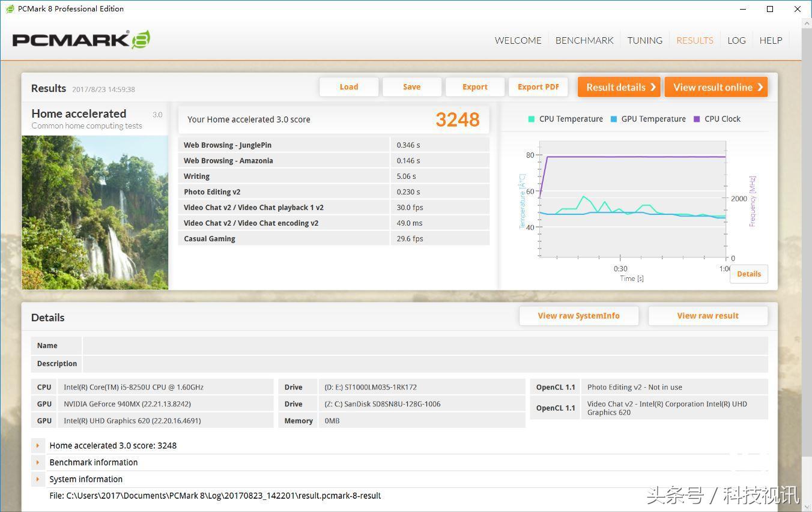Open Result details
The image size is (812, 512).
tap(619, 87)
